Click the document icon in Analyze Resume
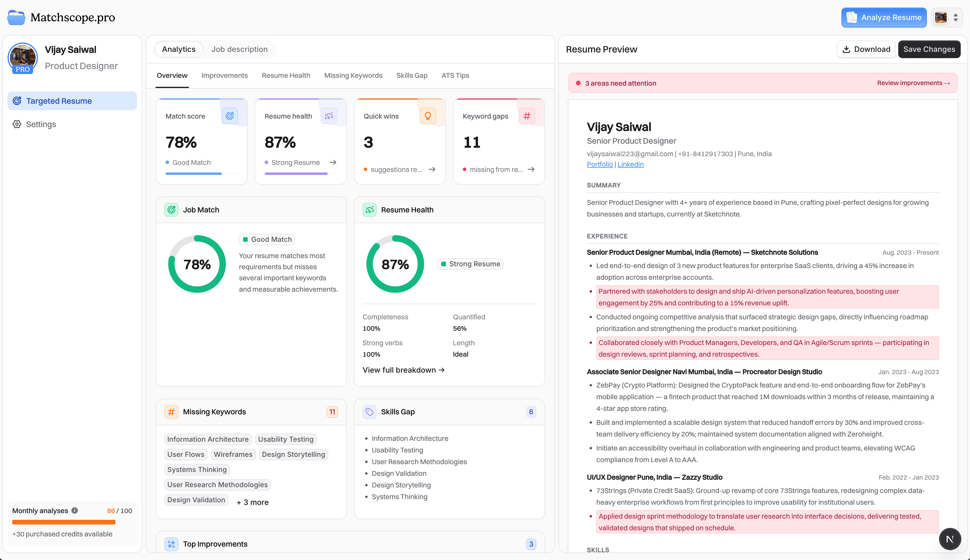 [851, 17]
